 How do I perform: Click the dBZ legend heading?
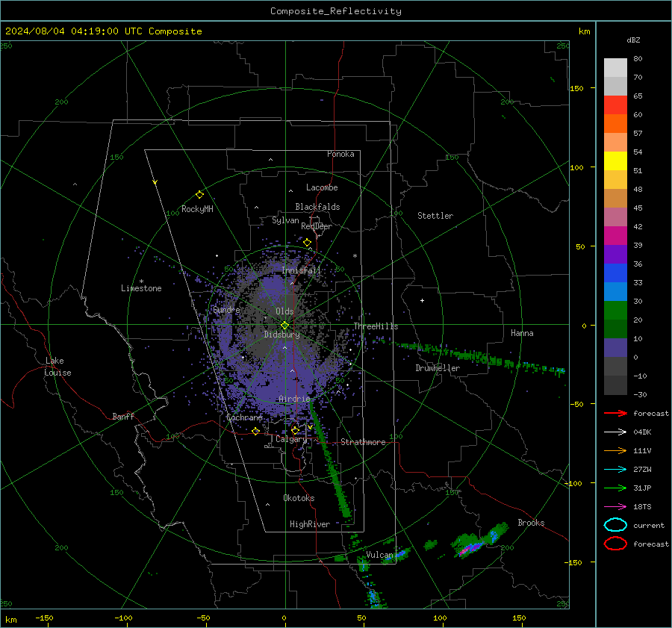(633, 40)
